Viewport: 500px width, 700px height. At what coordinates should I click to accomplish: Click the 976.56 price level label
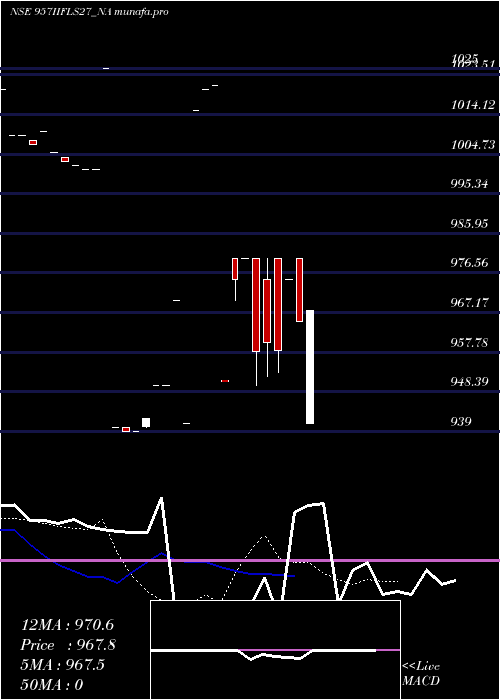469,262
